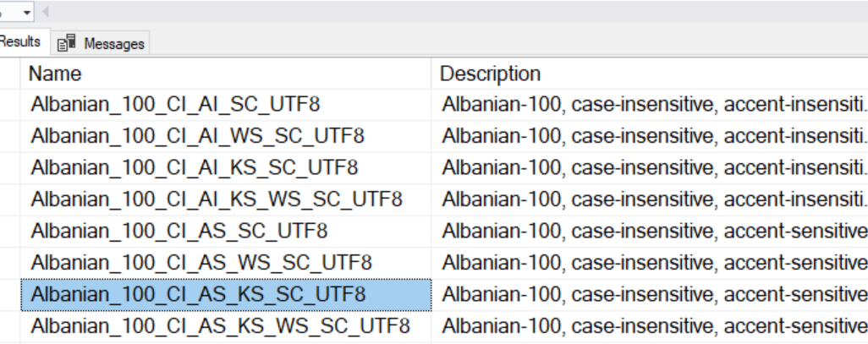Select the Albanian_100_CI_AS_KS_WS_SC_UTF8 name cell

click(x=220, y=325)
